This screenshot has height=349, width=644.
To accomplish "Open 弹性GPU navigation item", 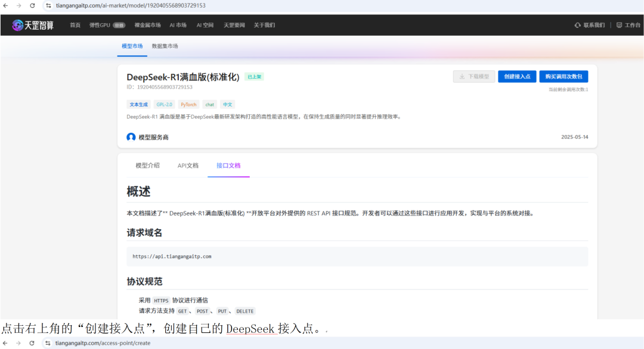I will pos(100,26).
